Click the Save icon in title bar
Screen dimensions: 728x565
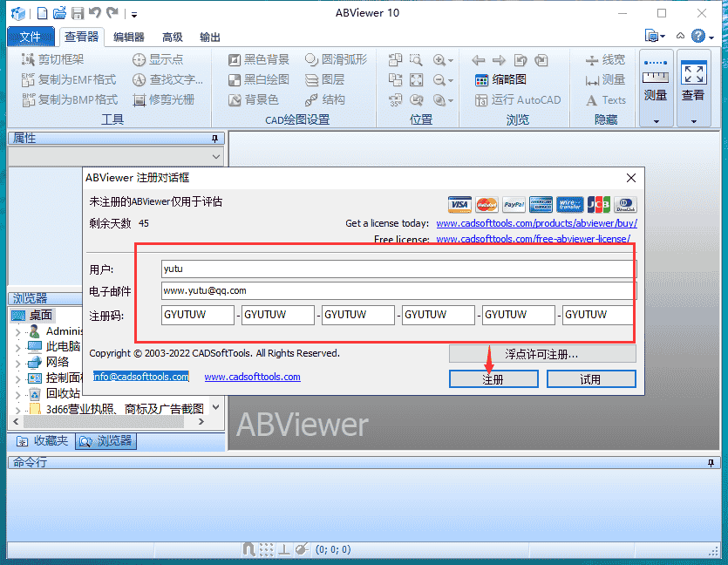tap(78, 13)
